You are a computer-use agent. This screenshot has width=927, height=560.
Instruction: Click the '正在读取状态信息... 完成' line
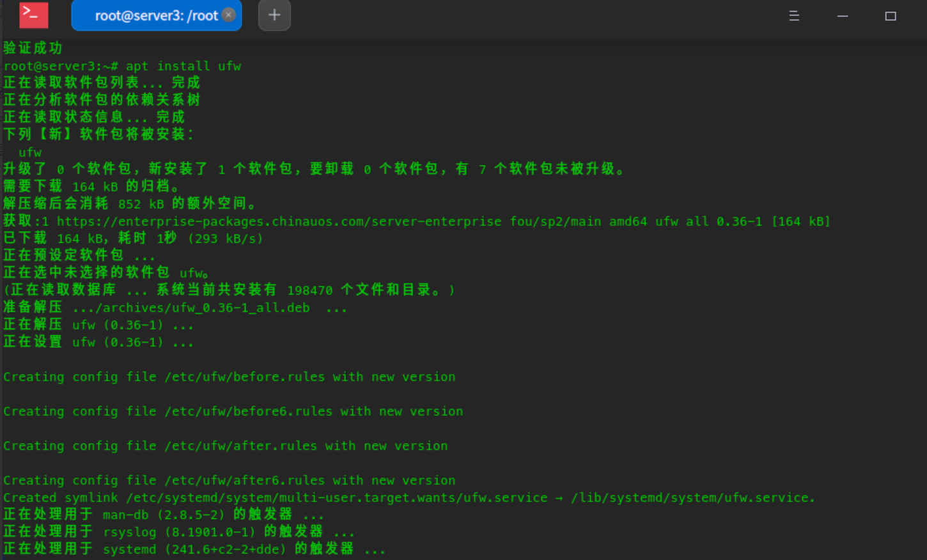point(94,117)
